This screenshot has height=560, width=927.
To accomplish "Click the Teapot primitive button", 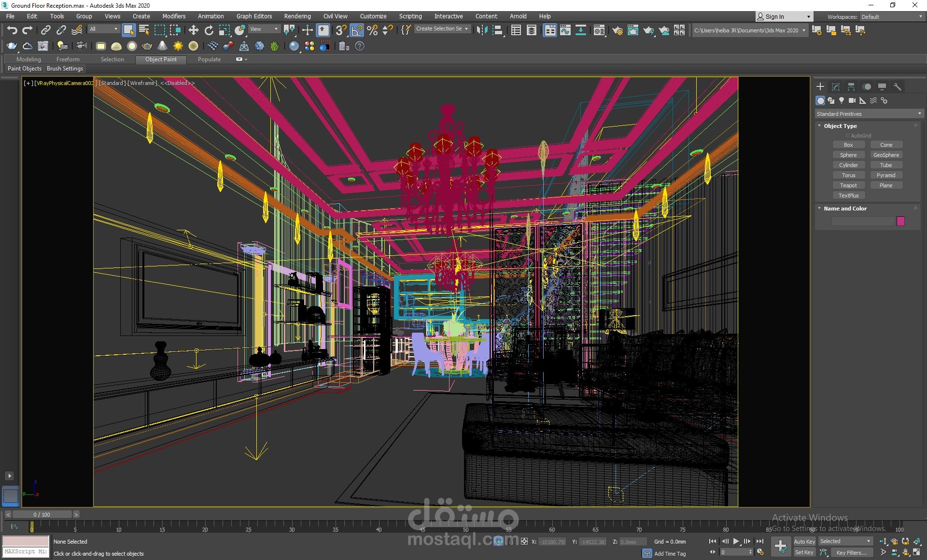I will [848, 185].
